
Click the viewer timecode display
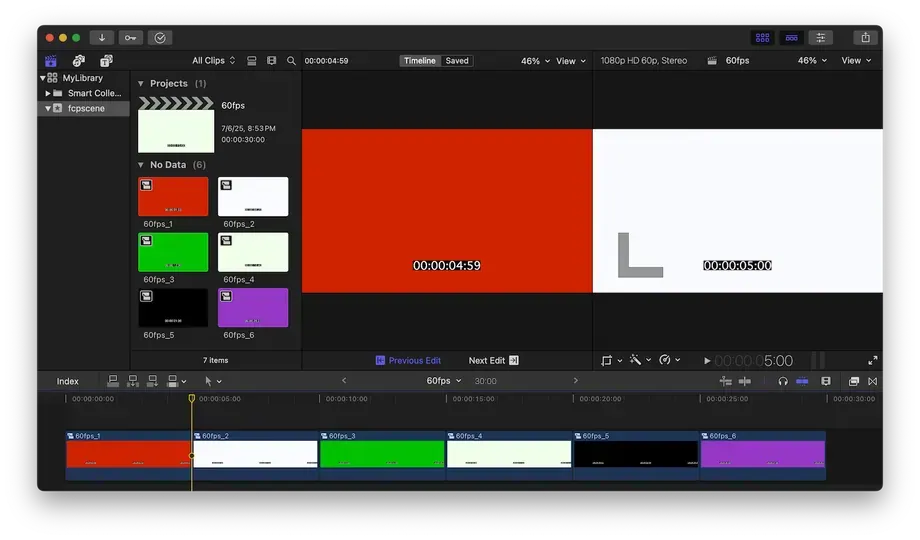(754, 360)
